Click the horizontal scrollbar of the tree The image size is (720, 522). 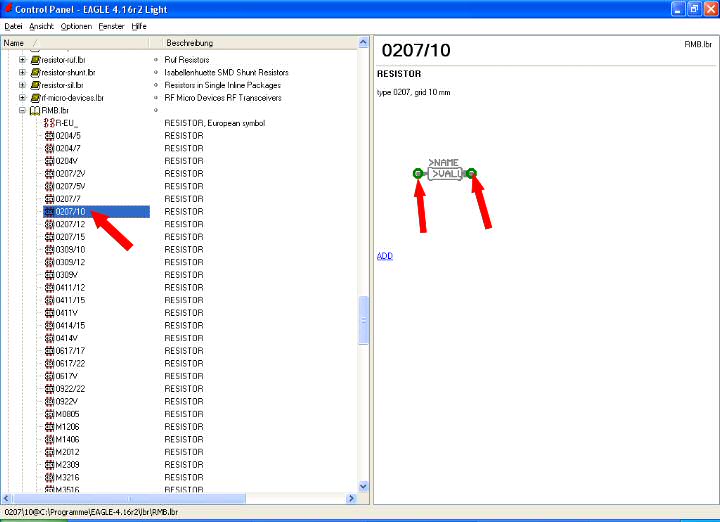pos(180,498)
